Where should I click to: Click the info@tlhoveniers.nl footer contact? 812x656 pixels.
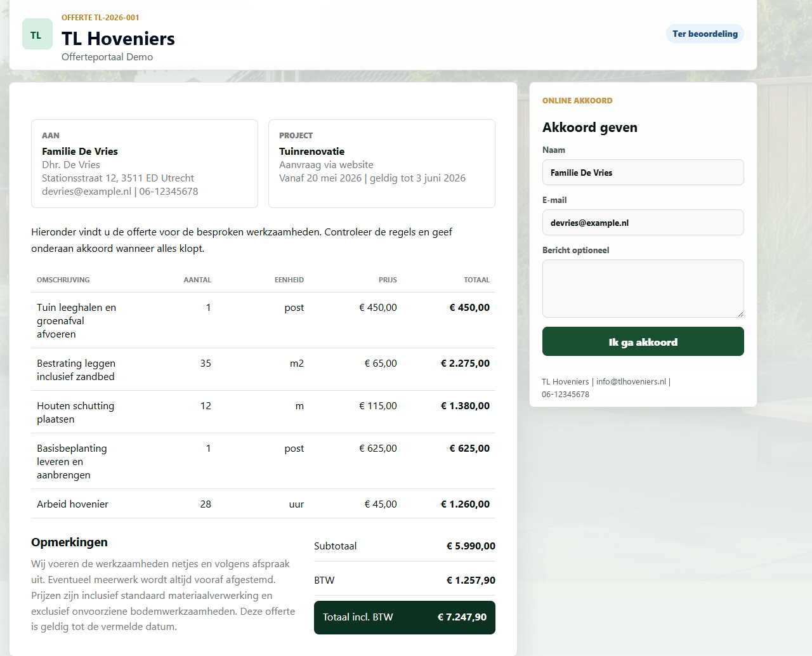pyautogui.click(x=631, y=382)
